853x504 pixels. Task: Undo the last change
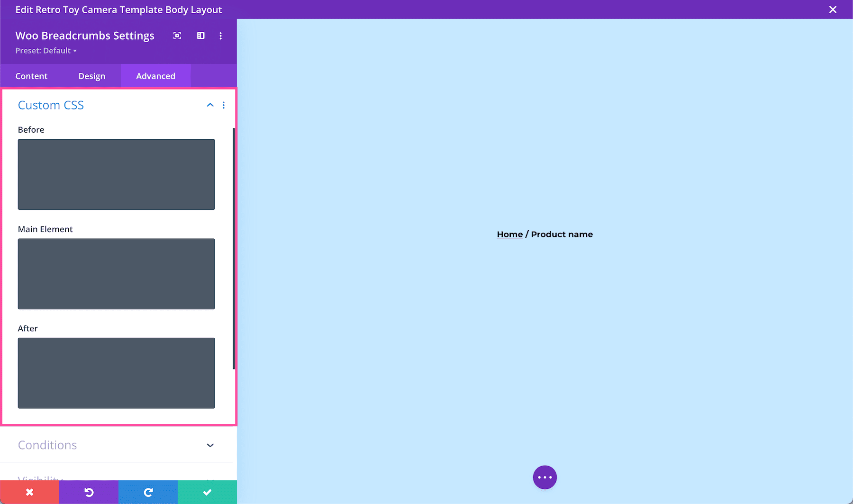[89, 492]
